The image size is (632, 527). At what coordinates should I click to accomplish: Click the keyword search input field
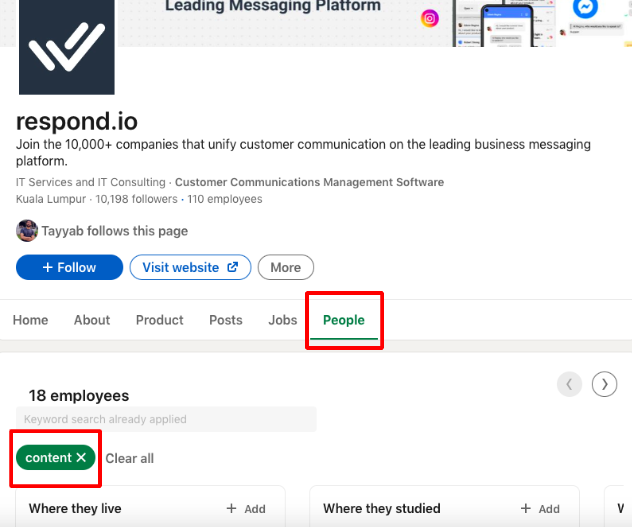(166, 419)
